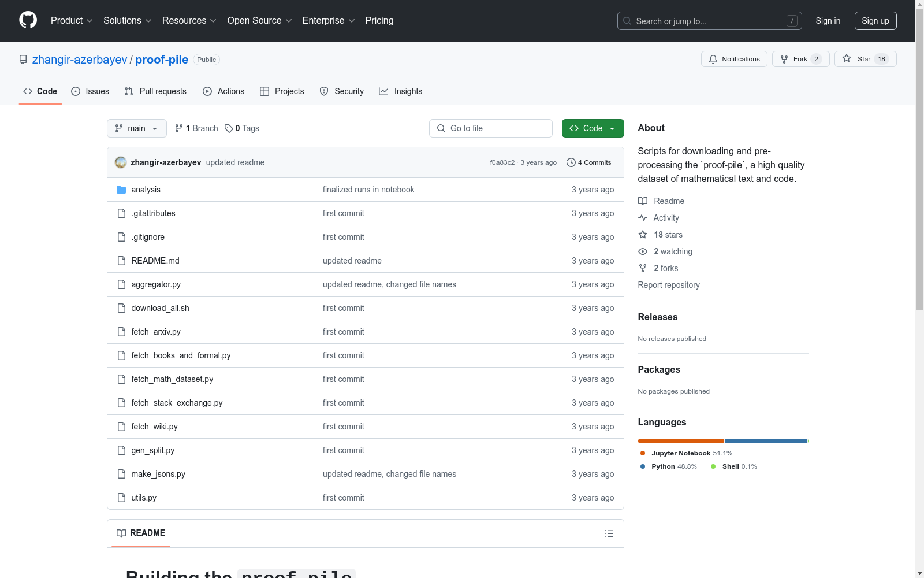Viewport: 924px width, 578px height.
Task: Click the GitHub logo icon
Action: (x=28, y=20)
